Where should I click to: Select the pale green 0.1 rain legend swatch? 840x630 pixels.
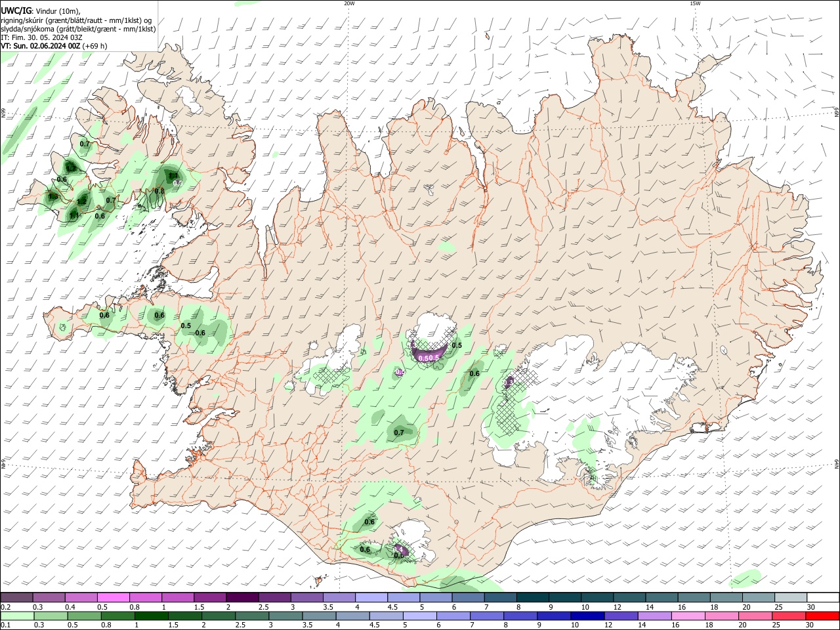(17, 616)
